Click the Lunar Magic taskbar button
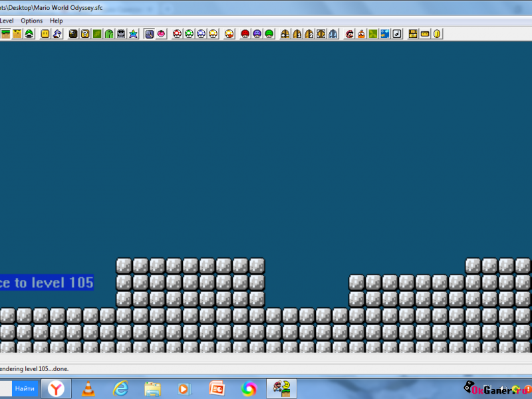 coord(281,389)
